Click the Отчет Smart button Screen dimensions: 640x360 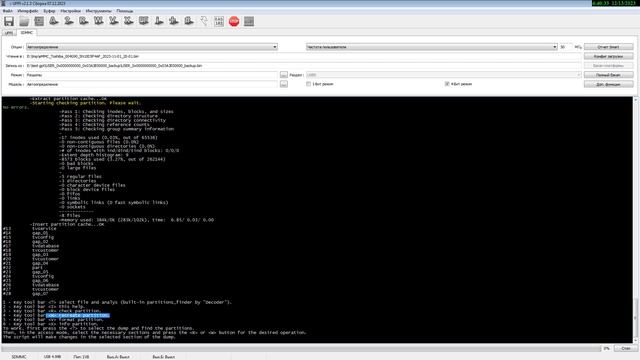[609, 47]
